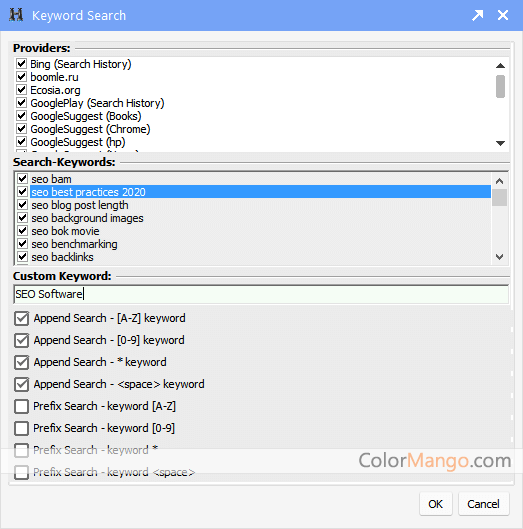This screenshot has width=523, height=529.
Task: Toggle GoogleSuggest (Chrome) provider checkbox
Action: [x=22, y=129]
